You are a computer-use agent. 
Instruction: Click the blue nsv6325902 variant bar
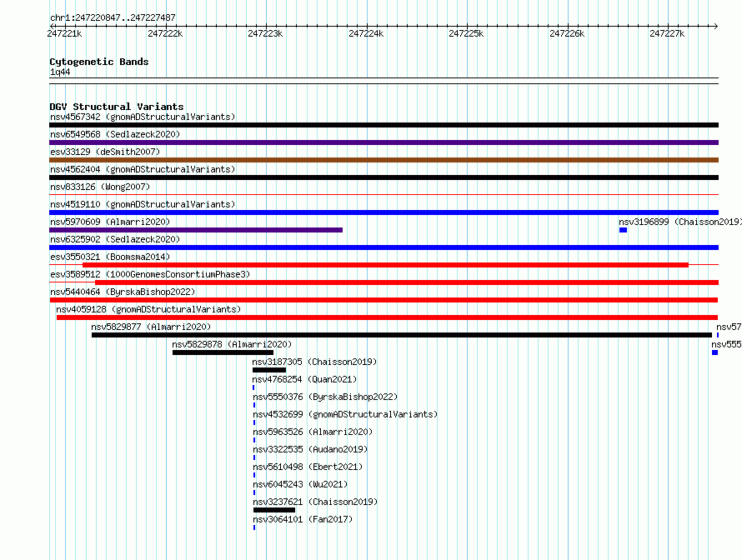tap(384, 247)
